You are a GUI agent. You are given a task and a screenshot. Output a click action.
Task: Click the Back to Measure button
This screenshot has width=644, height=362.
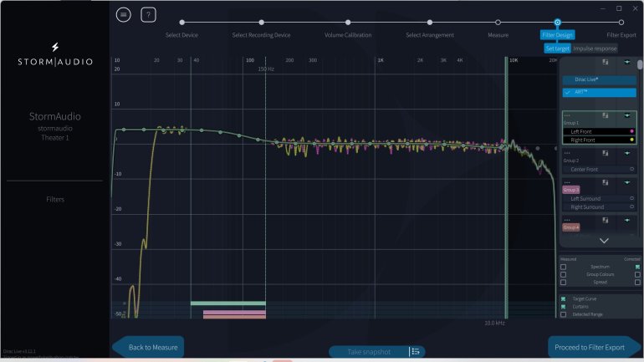pos(148,347)
